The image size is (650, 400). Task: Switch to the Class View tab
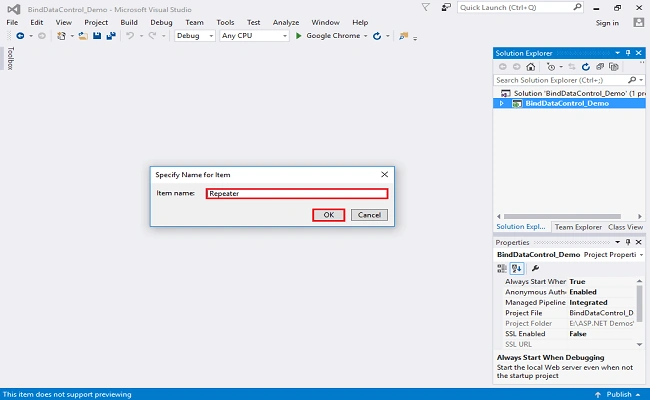click(625, 227)
